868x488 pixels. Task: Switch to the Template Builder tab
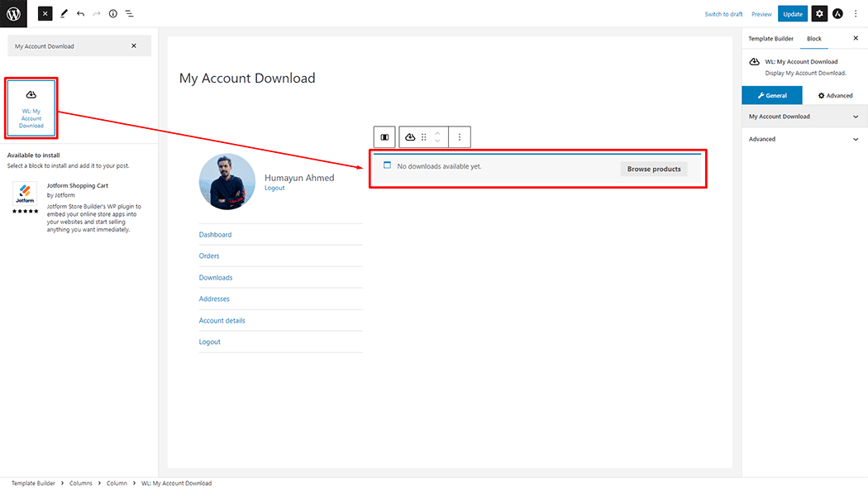point(770,38)
